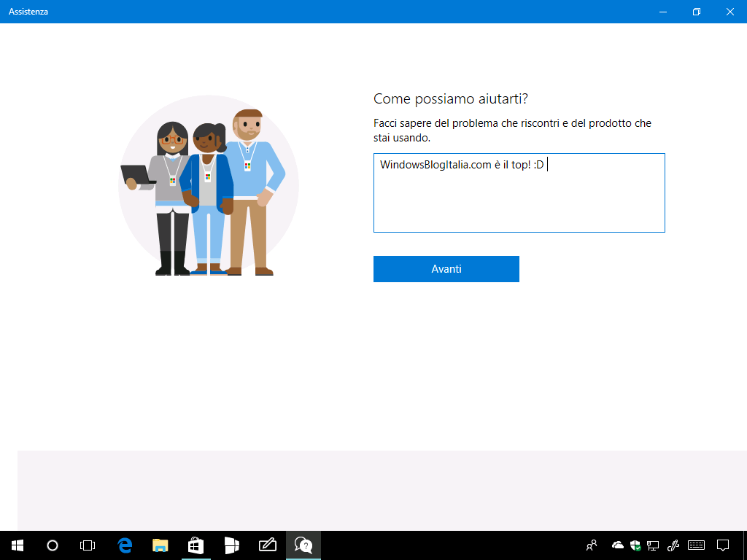This screenshot has width=747, height=560.
Task: Open the pen sketch app in the taskbar
Action: [x=267, y=545]
